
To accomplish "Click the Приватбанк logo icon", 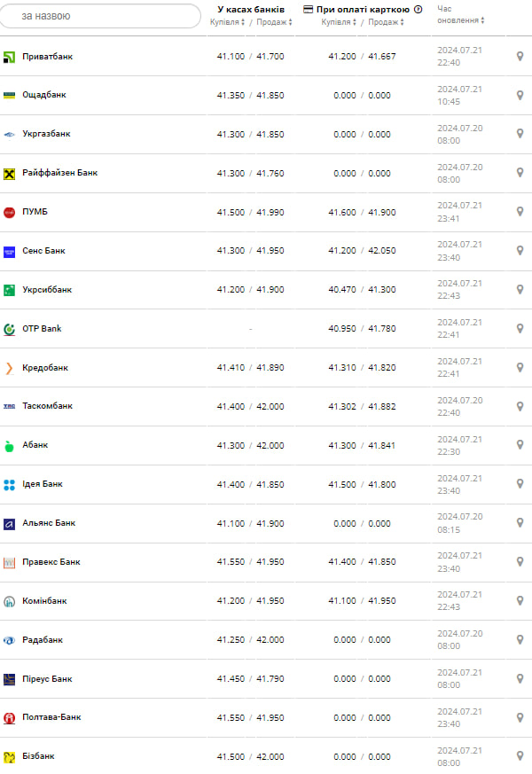I will point(10,57).
